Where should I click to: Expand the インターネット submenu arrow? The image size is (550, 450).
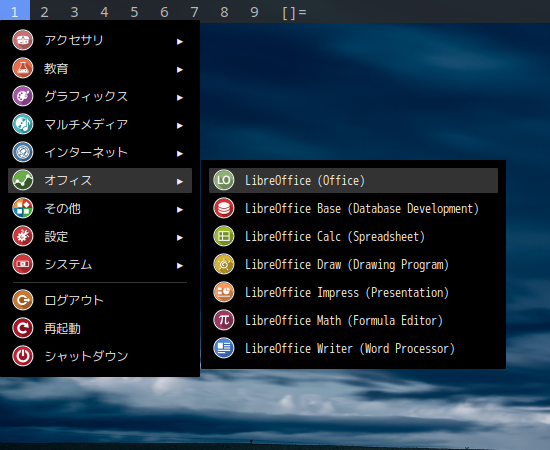[x=180, y=154]
